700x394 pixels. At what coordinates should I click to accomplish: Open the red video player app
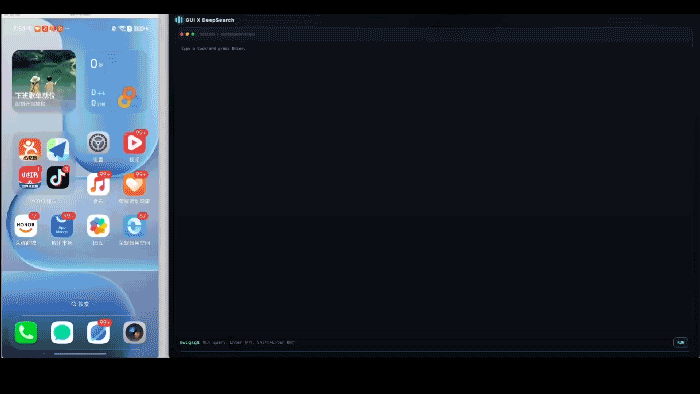(x=134, y=143)
